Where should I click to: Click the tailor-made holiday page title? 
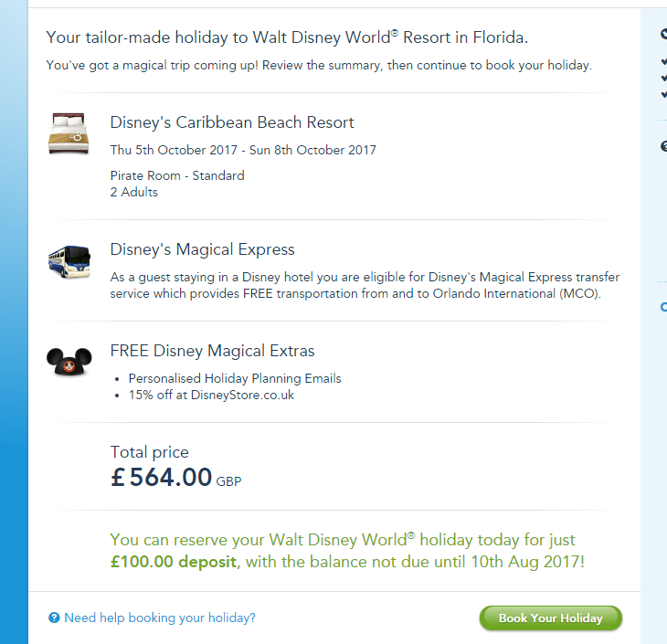coord(287,37)
